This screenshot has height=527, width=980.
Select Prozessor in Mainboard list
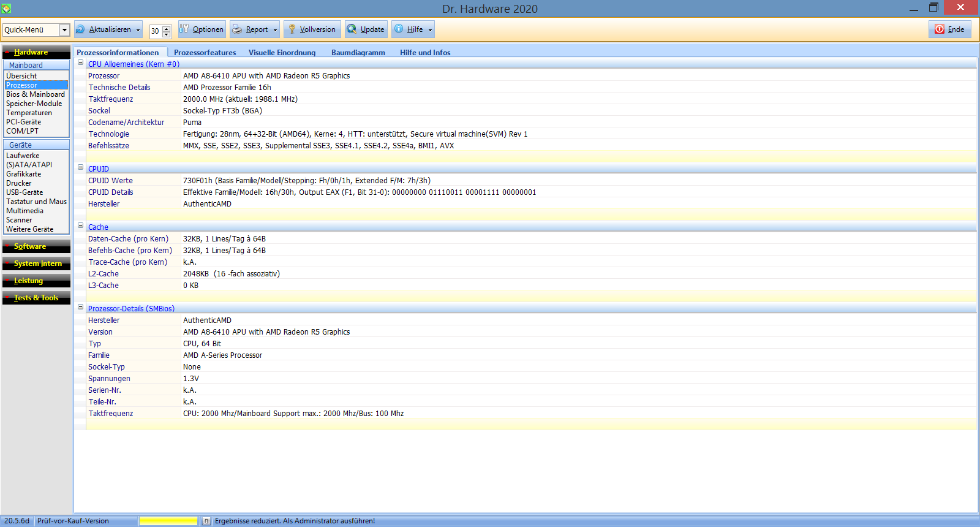[37, 85]
